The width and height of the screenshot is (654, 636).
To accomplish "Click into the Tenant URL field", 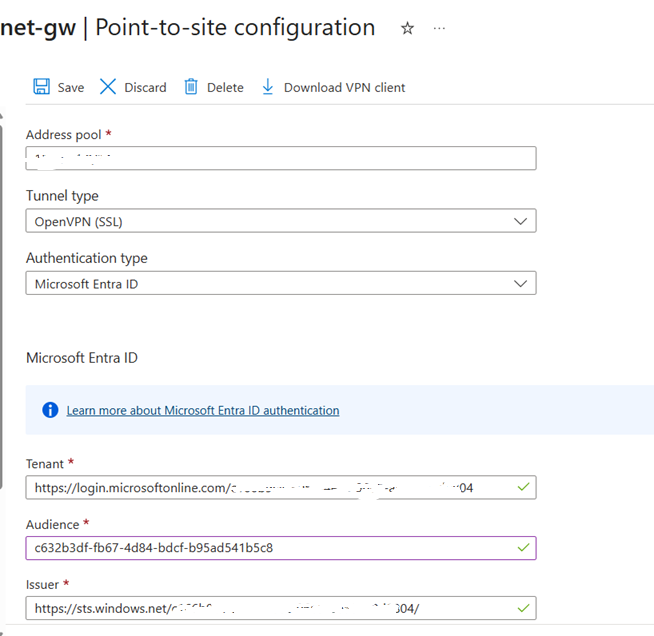I will click(x=281, y=487).
